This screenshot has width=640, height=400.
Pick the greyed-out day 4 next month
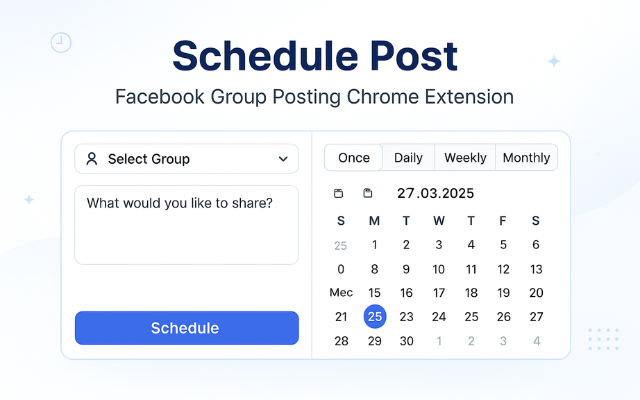pos(536,341)
